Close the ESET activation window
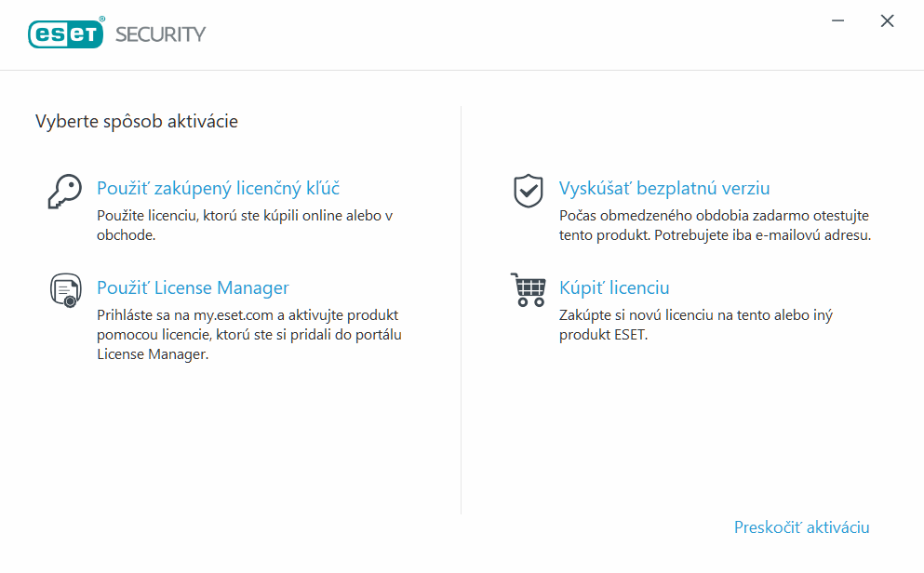Viewport: 924px width, 573px height. pos(887,21)
